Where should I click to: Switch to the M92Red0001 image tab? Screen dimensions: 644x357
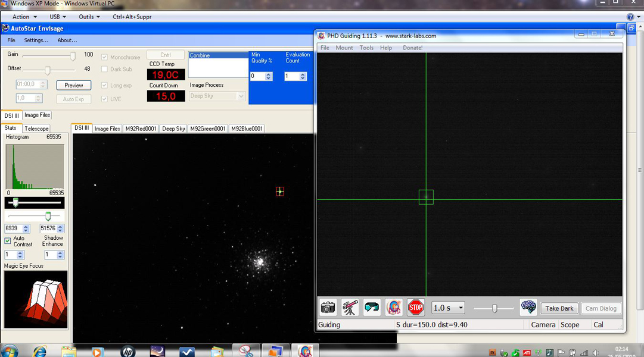141,129
